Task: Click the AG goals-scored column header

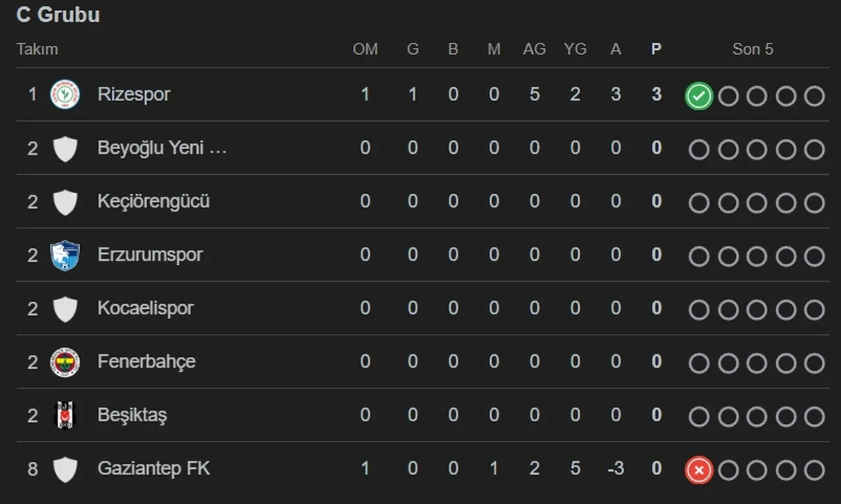Action: pos(534,49)
